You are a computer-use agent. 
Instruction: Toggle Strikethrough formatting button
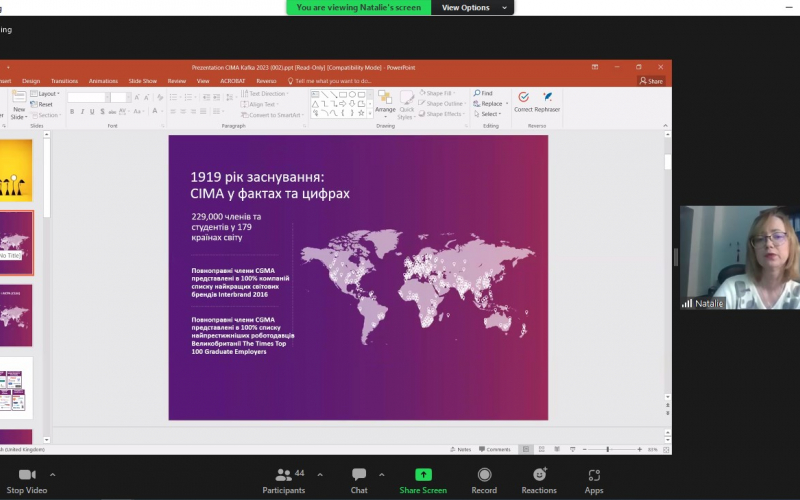click(112, 112)
